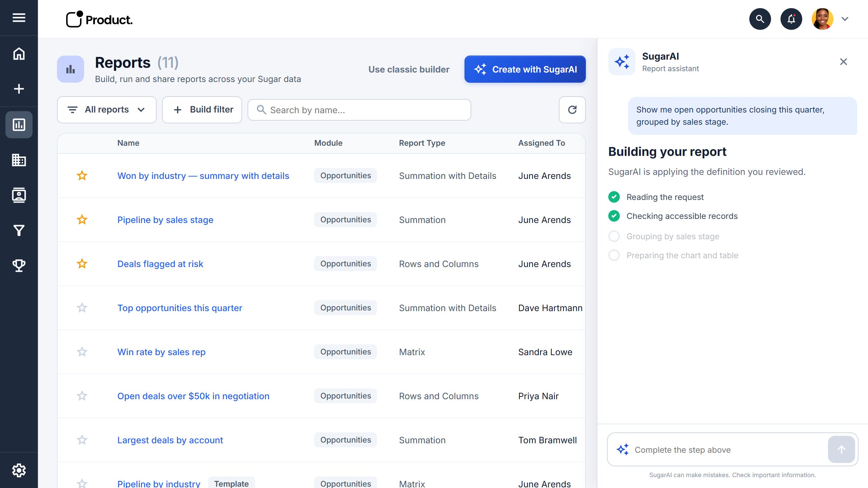Click Use classic builder link
This screenshot has width=868, height=488.
409,69
